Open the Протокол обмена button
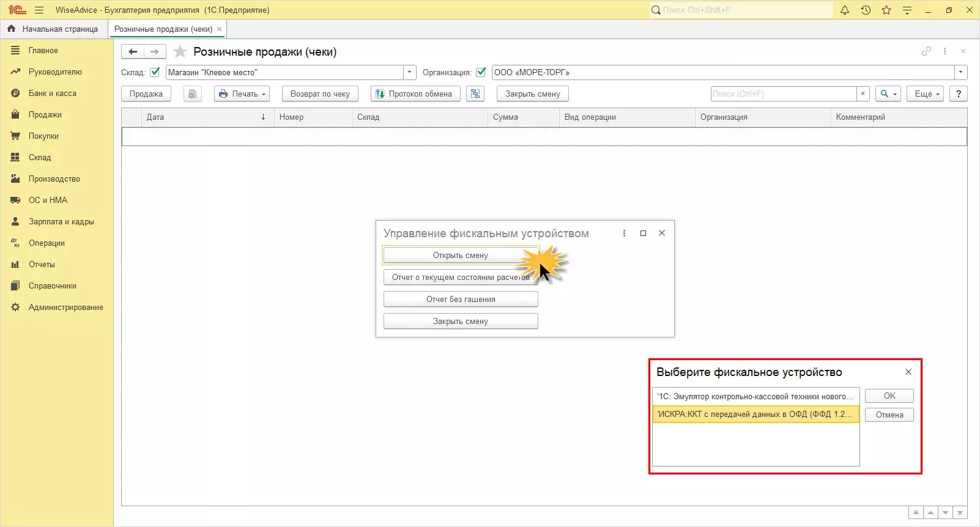Screen dimensions: 980x527 pyautogui.click(x=415, y=94)
